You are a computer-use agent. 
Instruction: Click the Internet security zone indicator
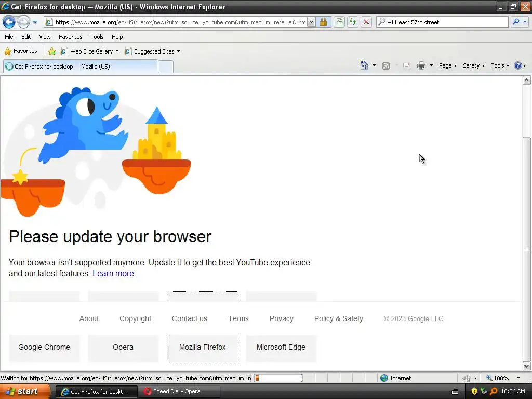395,378
